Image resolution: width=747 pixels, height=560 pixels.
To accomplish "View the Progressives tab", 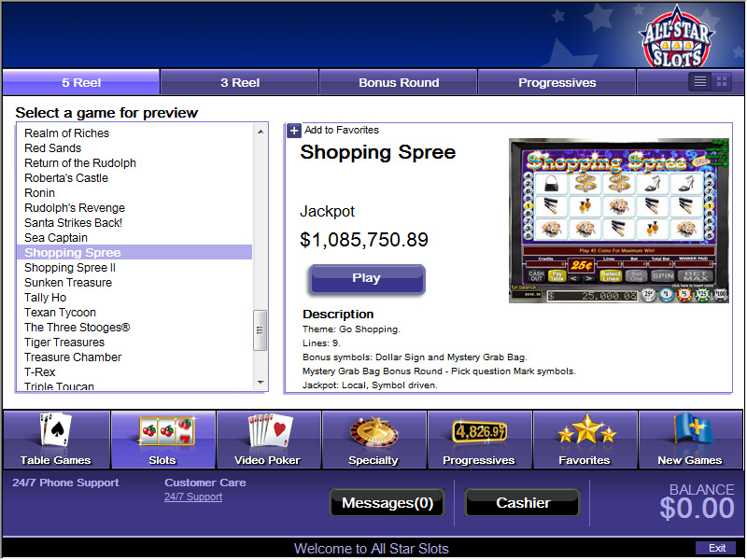I will [x=556, y=82].
